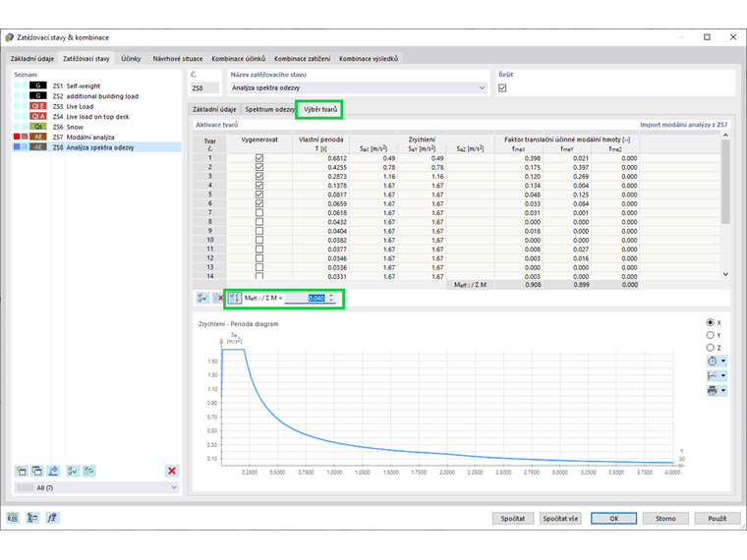Select the Y direction radio button
The width and height of the screenshot is (747, 560).
point(710,335)
